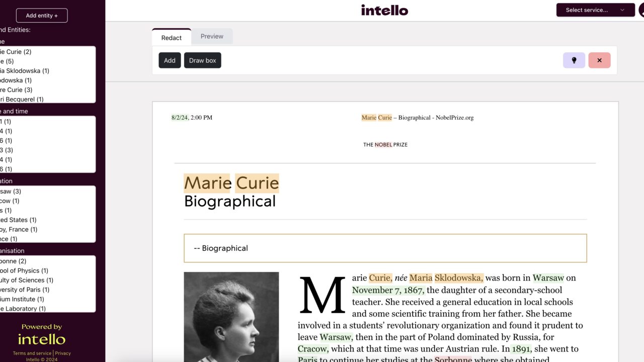
Task: Click the highlighted Cracow location in the text
Action: (313, 349)
